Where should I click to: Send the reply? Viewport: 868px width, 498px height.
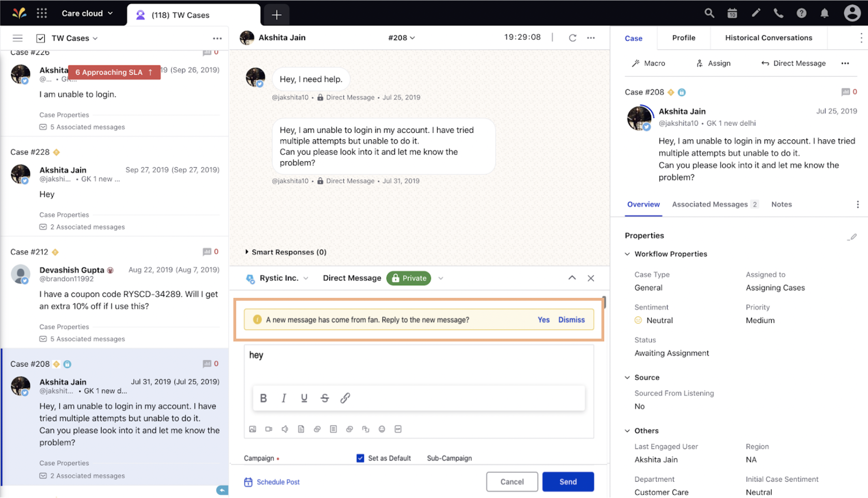(x=568, y=482)
